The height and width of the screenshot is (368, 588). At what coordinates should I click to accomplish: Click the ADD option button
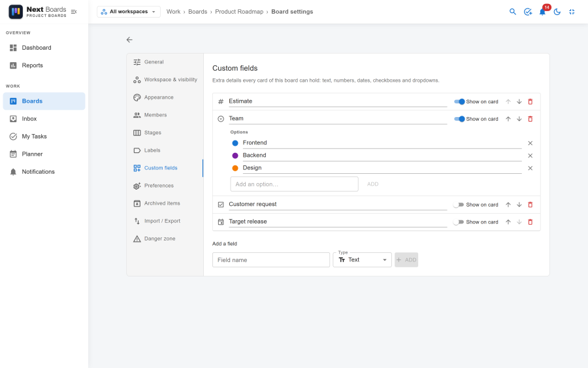(373, 184)
